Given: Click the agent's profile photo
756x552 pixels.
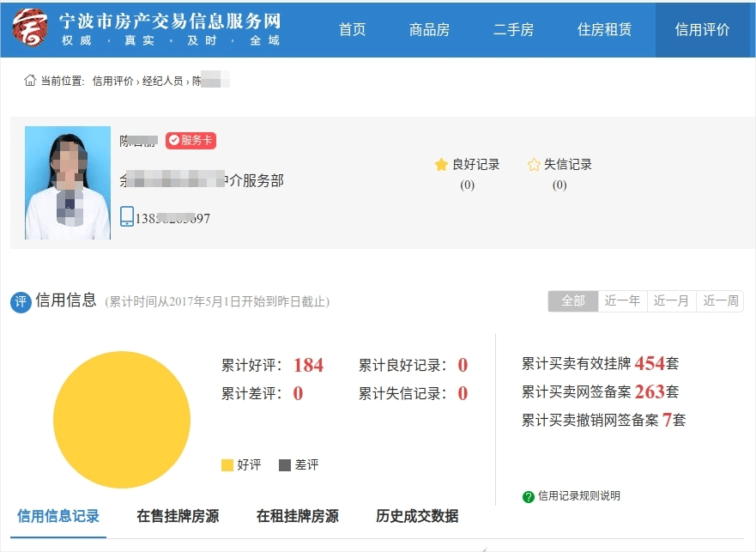Looking at the screenshot, I should tap(67, 182).
